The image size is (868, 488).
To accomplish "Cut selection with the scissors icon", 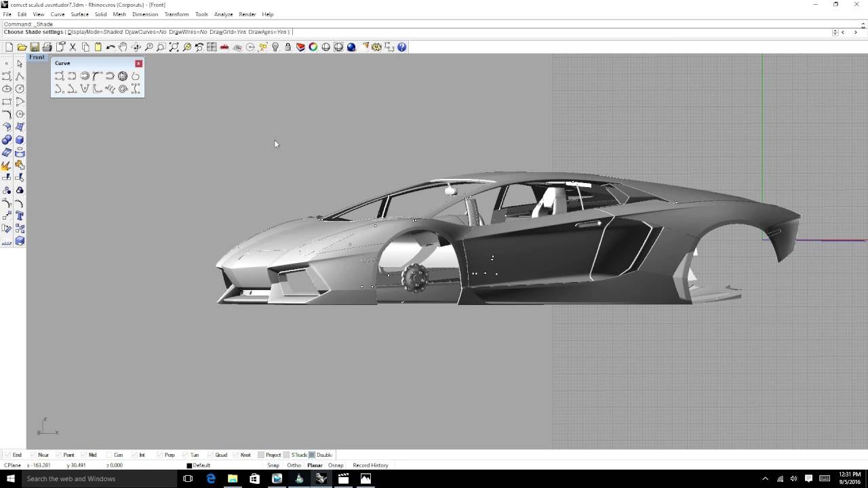I will click(73, 47).
